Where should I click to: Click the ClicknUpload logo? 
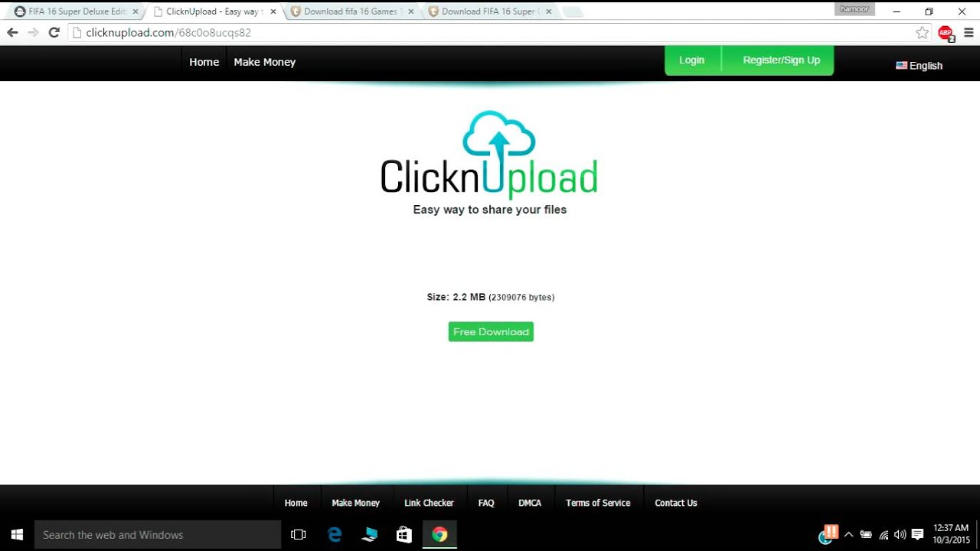[x=489, y=155]
